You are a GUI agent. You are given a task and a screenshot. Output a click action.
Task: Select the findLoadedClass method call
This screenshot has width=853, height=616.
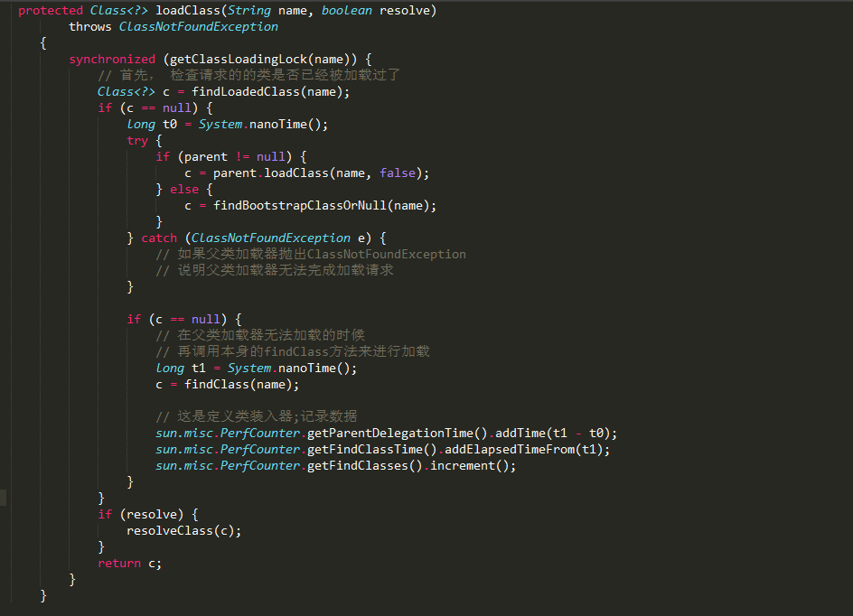tap(245, 91)
